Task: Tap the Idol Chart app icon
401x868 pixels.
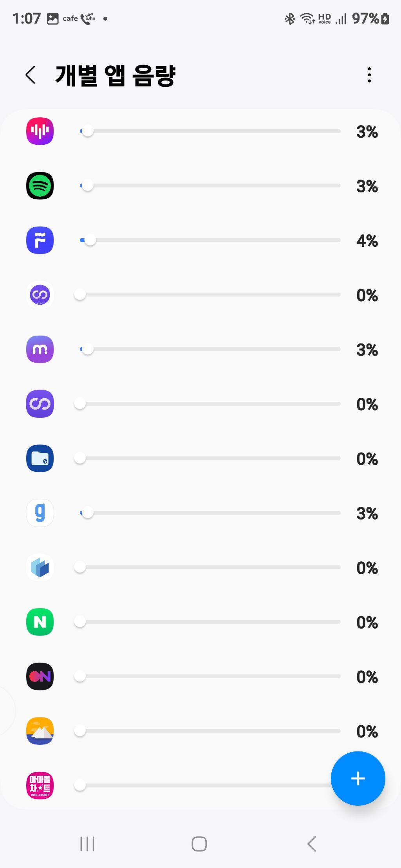Action: (40, 785)
